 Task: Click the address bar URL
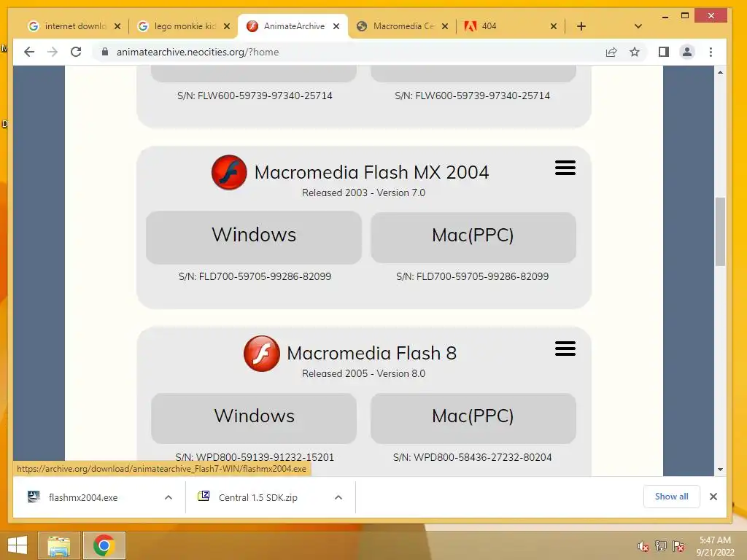point(198,52)
